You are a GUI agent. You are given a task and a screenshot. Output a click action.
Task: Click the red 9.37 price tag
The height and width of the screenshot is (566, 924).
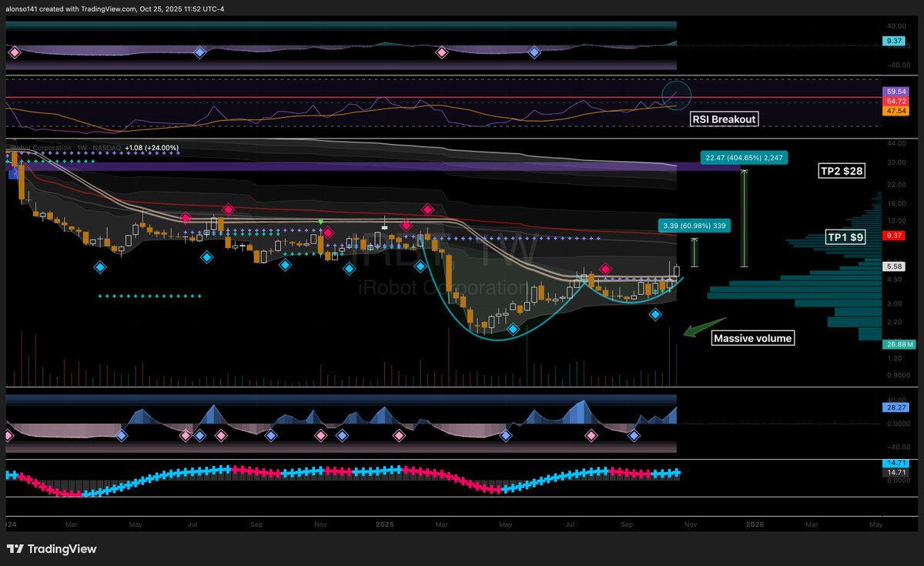893,236
